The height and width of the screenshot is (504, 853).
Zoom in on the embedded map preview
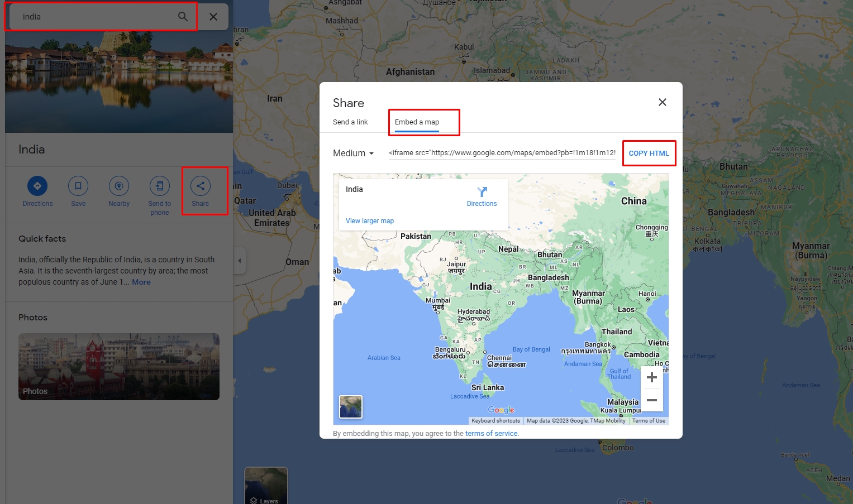click(651, 377)
